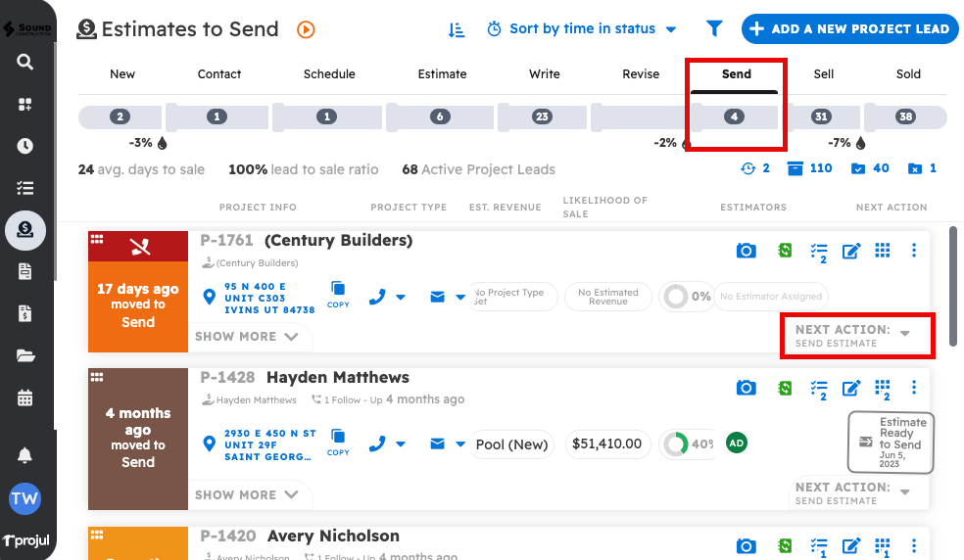
Task: Click the 40% likelihood of sale indicator
Action: tap(689, 444)
